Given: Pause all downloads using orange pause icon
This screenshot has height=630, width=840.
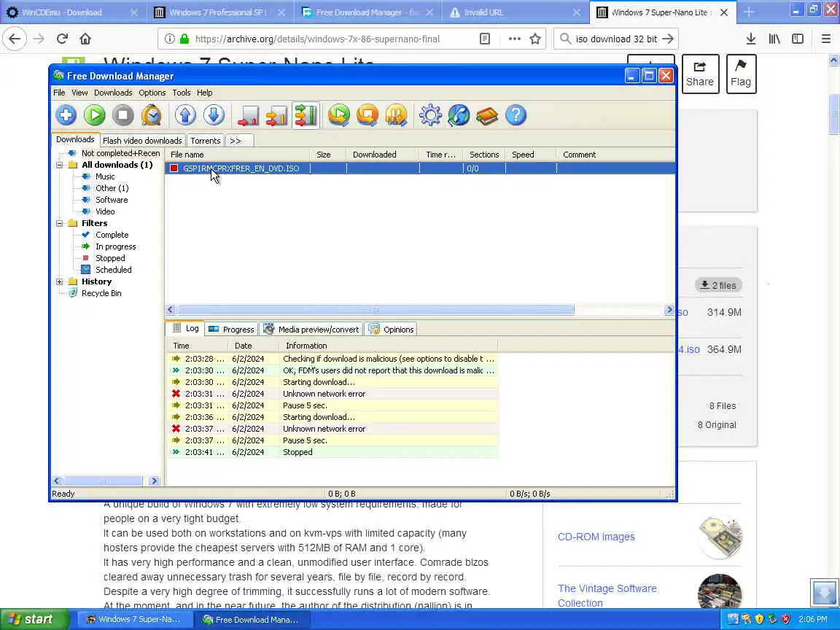Looking at the screenshot, I should click(397, 115).
